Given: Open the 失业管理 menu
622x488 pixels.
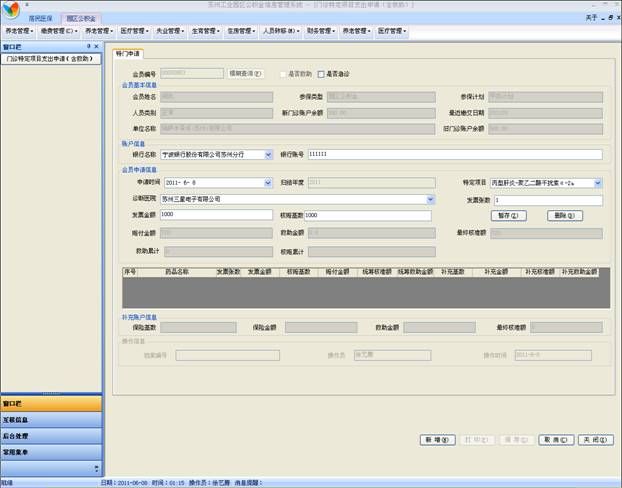Looking at the screenshot, I should [x=170, y=31].
